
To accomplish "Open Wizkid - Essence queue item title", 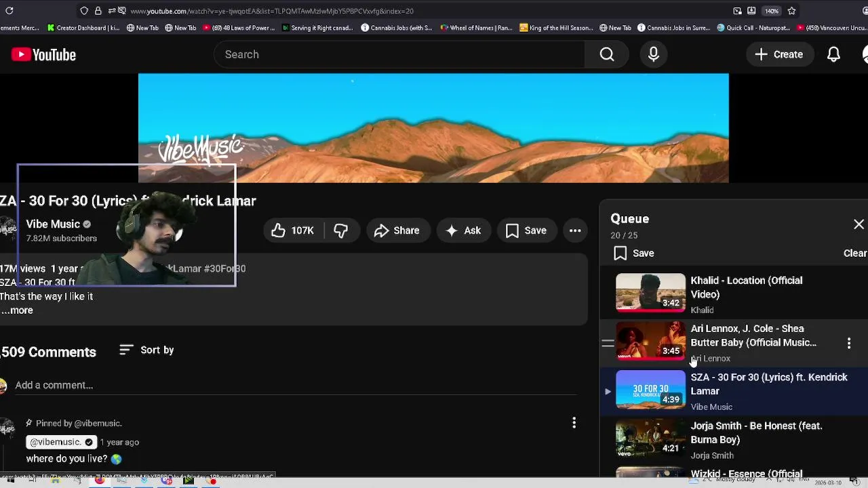I will (x=747, y=473).
